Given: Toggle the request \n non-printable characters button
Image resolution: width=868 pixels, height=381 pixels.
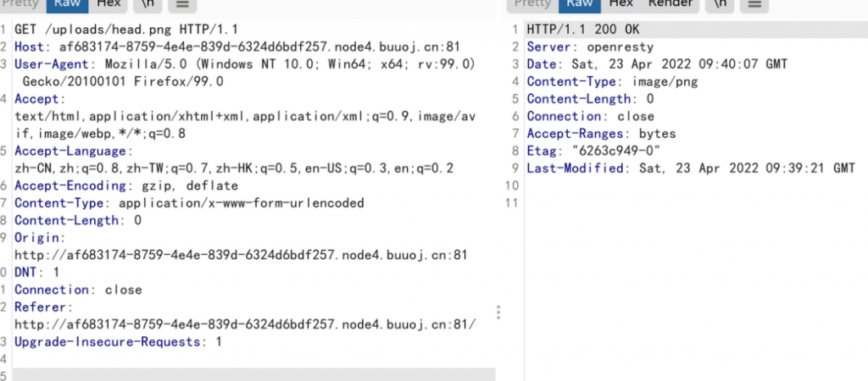Looking at the screenshot, I should [147, 4].
